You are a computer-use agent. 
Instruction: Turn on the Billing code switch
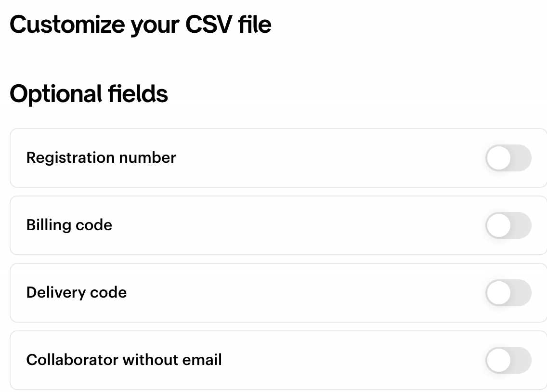(508, 225)
